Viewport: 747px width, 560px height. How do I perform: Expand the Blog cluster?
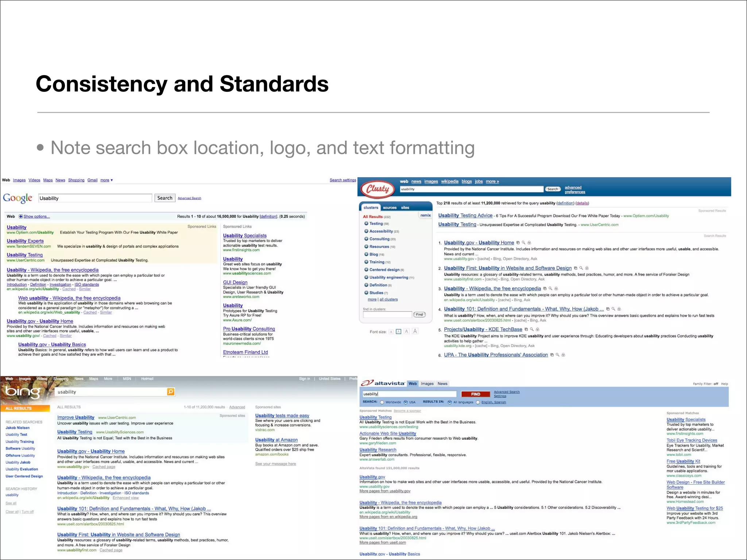366,254
